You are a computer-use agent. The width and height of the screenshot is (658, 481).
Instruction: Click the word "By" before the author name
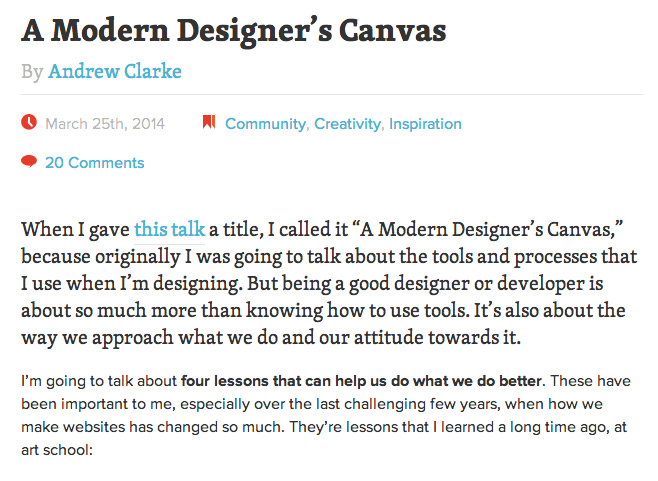click(x=32, y=71)
